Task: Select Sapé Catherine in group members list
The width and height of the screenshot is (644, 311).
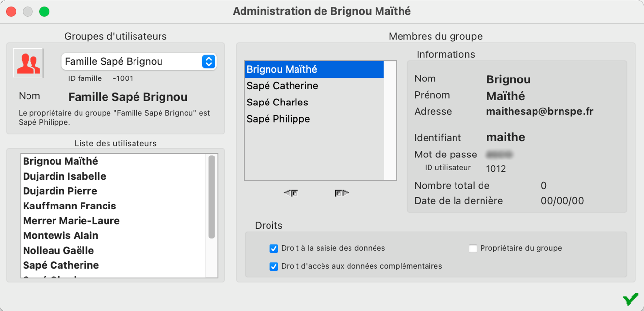Action: pos(314,86)
